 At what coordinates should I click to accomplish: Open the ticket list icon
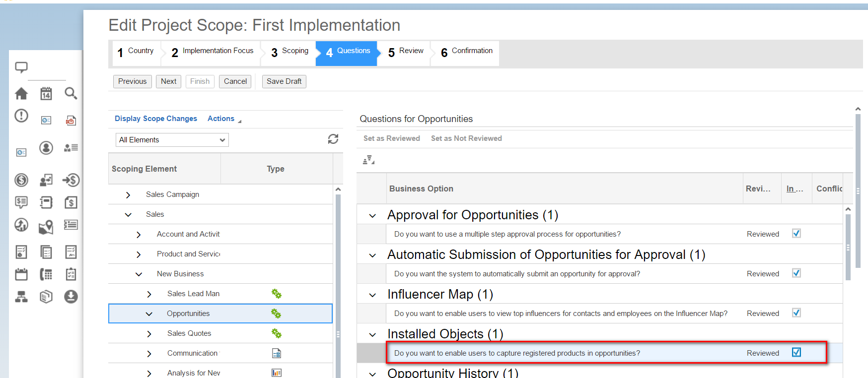71,225
